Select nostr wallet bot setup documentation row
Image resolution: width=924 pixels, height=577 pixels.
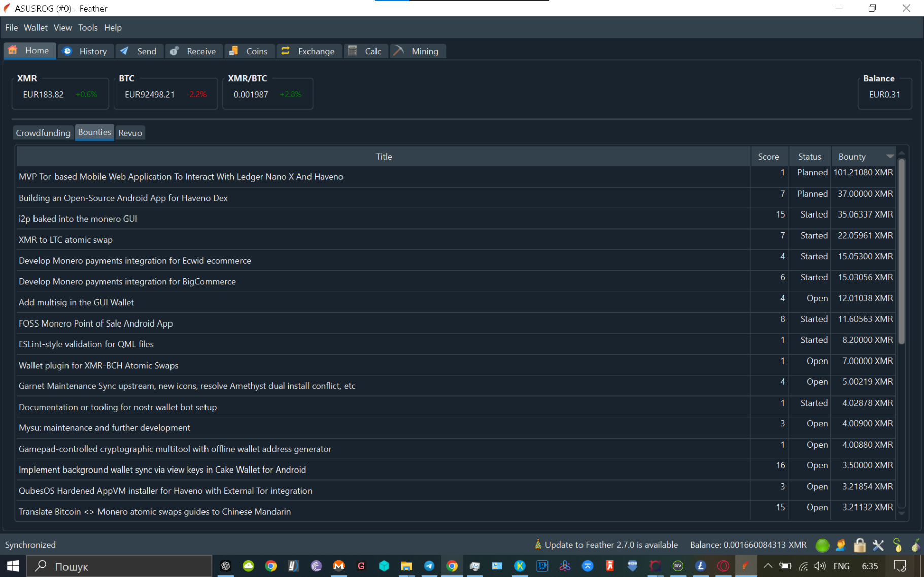pyautogui.click(x=456, y=407)
